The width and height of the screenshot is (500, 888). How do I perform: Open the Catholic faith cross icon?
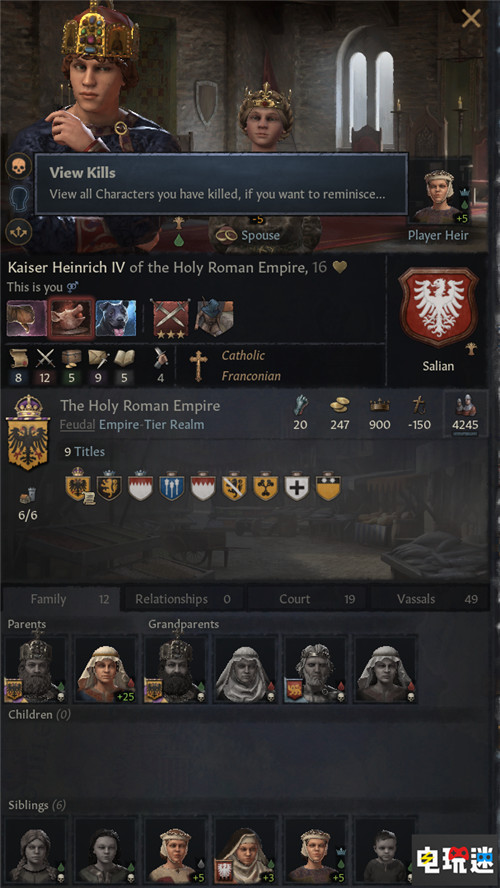pyautogui.click(x=198, y=365)
